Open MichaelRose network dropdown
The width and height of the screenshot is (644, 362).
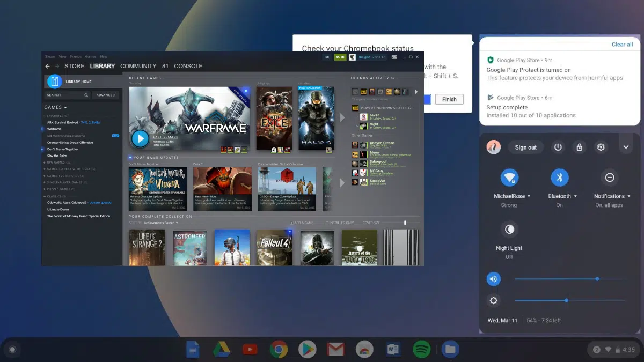tap(512, 196)
